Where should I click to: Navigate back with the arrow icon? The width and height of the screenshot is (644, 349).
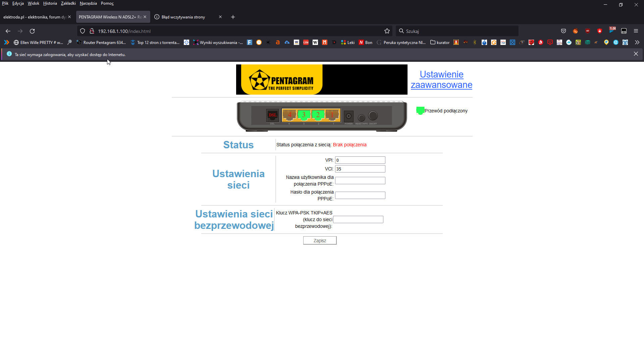coord(8,31)
